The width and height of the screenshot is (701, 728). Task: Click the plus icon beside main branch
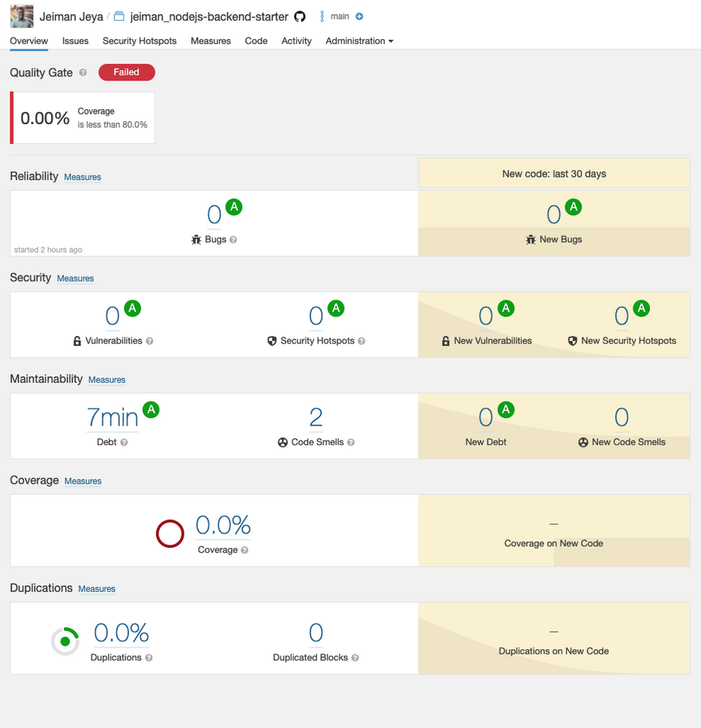(x=359, y=17)
